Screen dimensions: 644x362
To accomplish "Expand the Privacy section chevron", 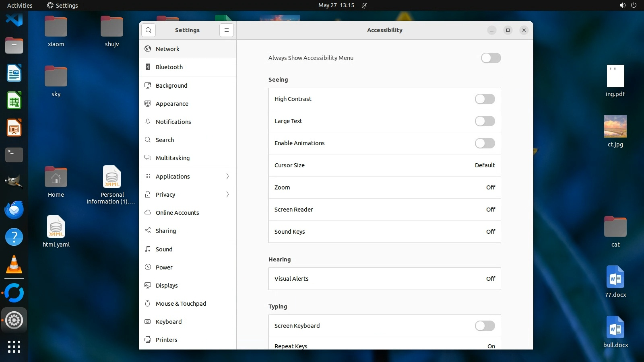I will pos(227,195).
